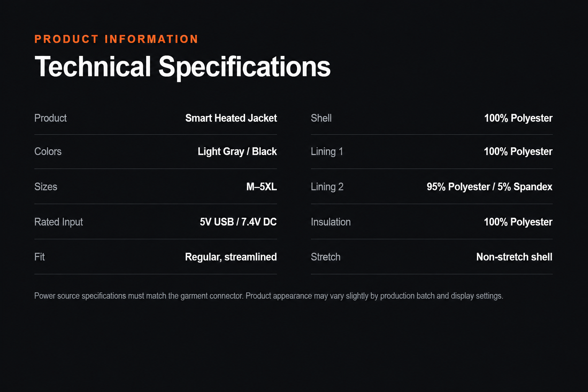Click the Insulation row label
Viewport: 588px width, 392px height.
331,222
